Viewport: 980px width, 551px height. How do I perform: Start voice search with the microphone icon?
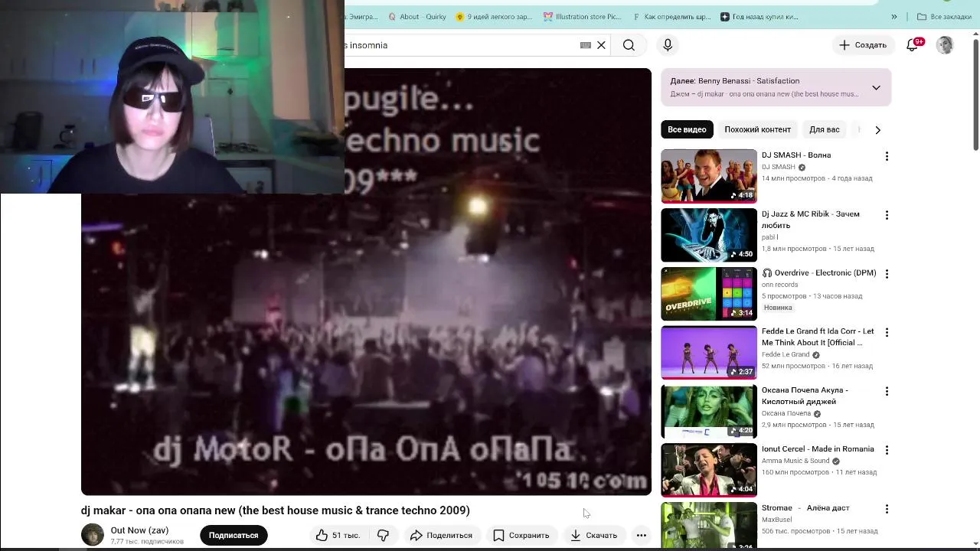coord(668,45)
